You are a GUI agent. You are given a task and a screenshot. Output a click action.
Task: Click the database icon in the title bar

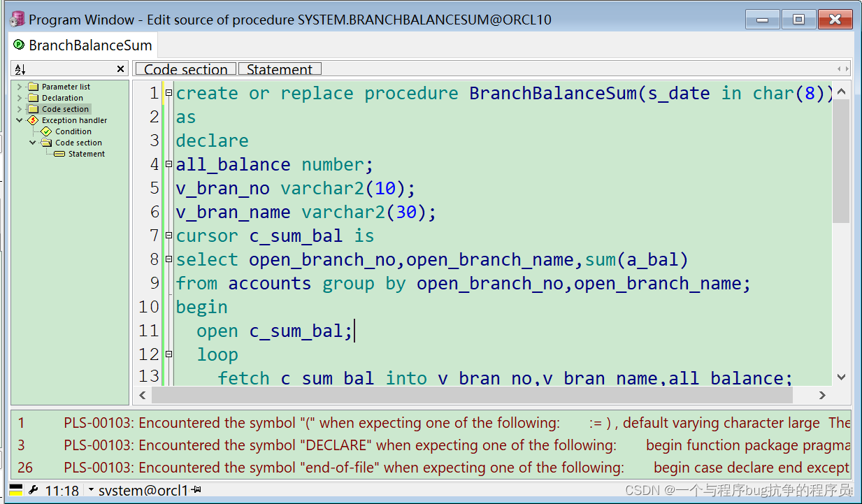coord(15,19)
